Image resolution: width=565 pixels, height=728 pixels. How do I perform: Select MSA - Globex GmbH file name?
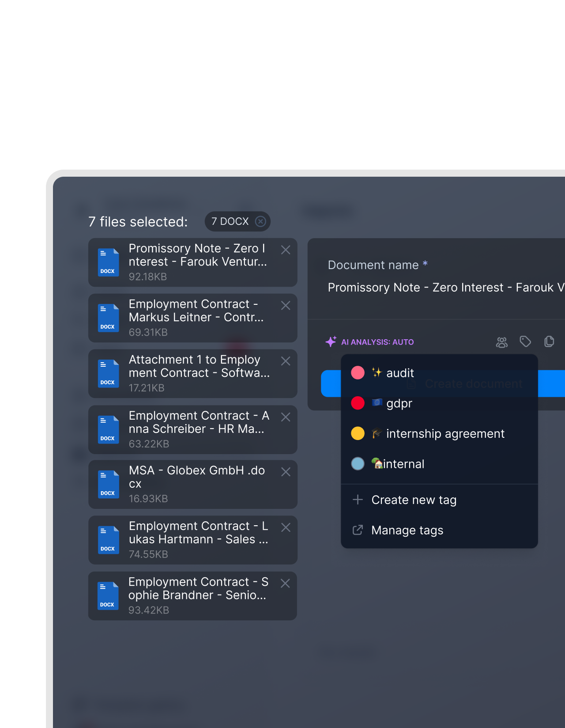(x=197, y=477)
